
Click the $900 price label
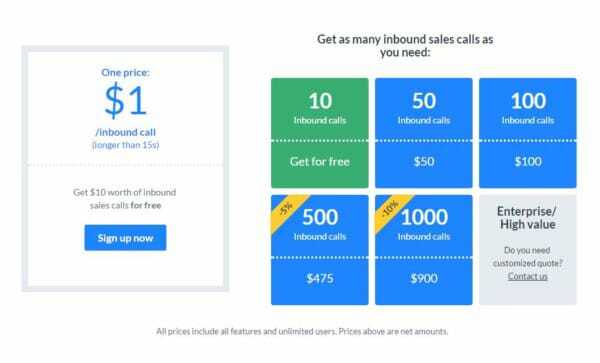pyautogui.click(x=424, y=278)
